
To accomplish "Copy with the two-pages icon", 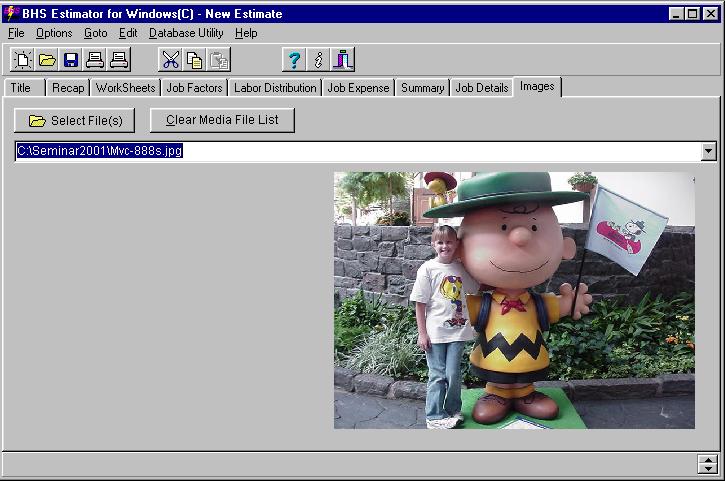I will (195, 60).
